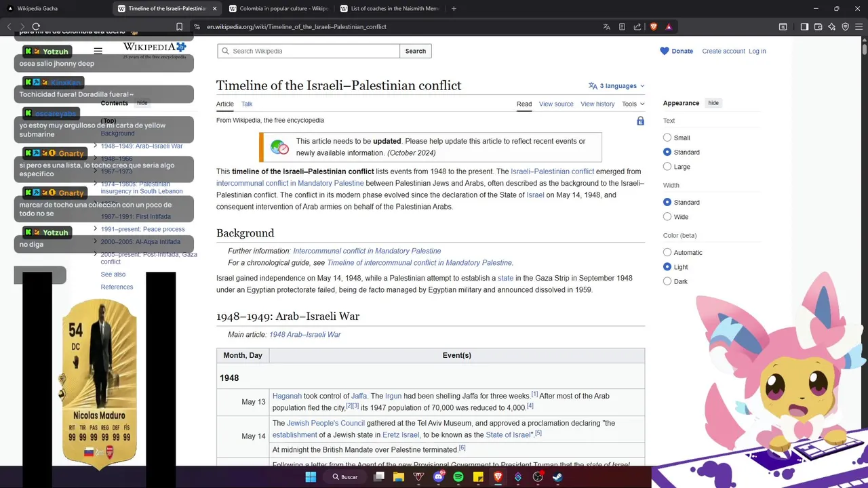Screen dimensions: 868x488
Task: Hide the Appearance panel
Action: 713,103
